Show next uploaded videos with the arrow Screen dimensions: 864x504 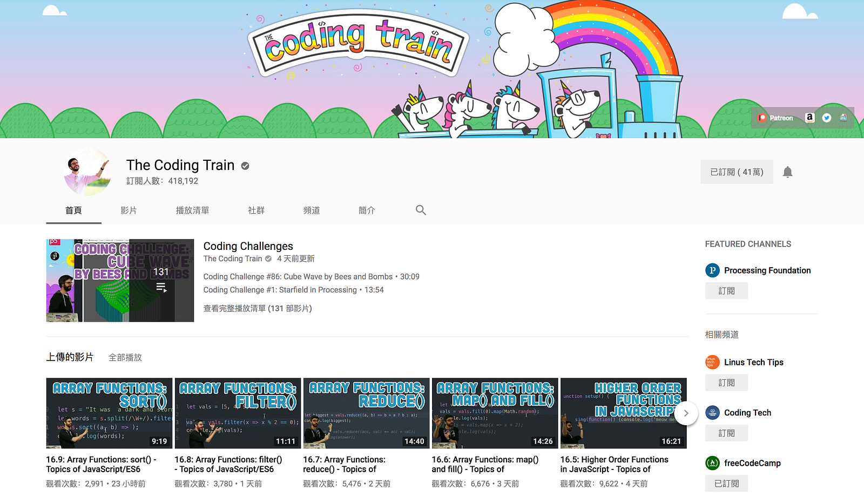point(686,413)
